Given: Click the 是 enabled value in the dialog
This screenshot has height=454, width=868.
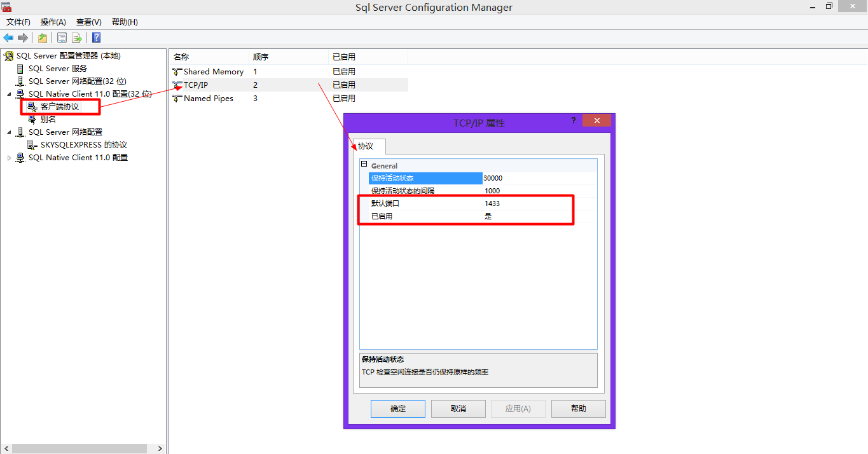Looking at the screenshot, I should tap(488, 216).
